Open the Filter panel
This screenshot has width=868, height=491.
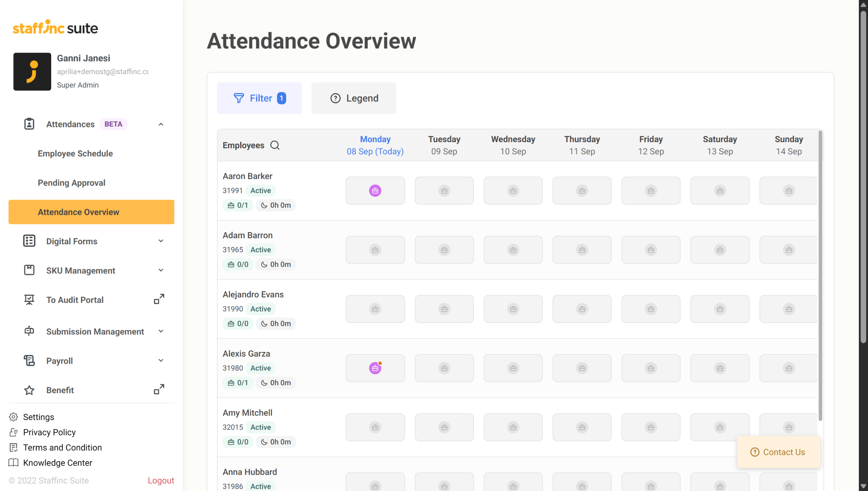259,98
